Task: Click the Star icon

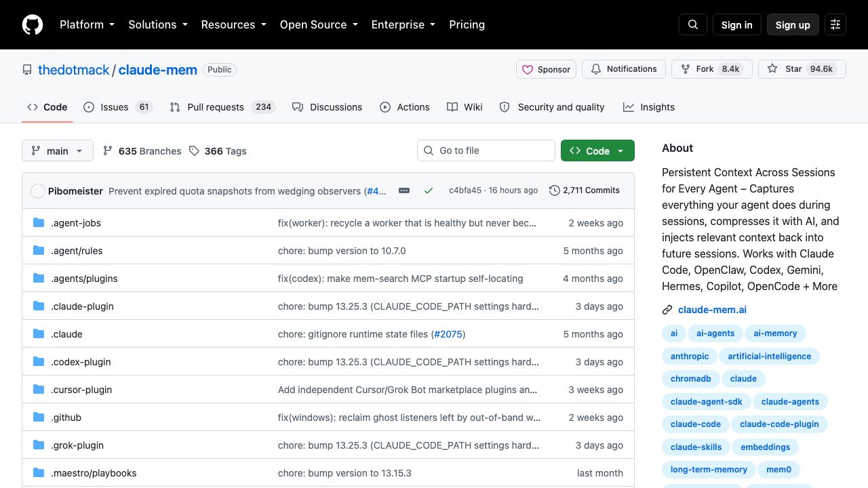Action: click(772, 68)
